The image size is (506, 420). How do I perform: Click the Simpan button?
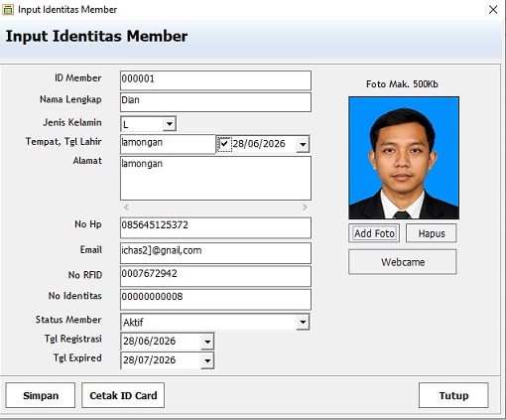coord(41,395)
